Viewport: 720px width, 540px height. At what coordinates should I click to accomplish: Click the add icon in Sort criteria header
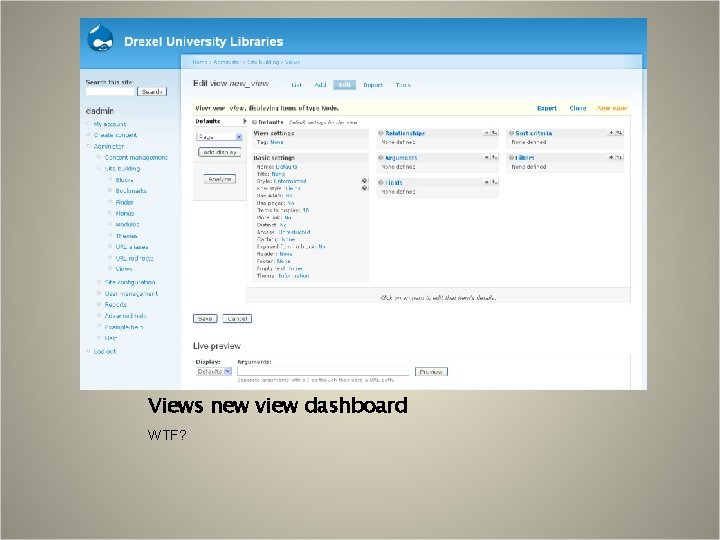[x=611, y=133]
